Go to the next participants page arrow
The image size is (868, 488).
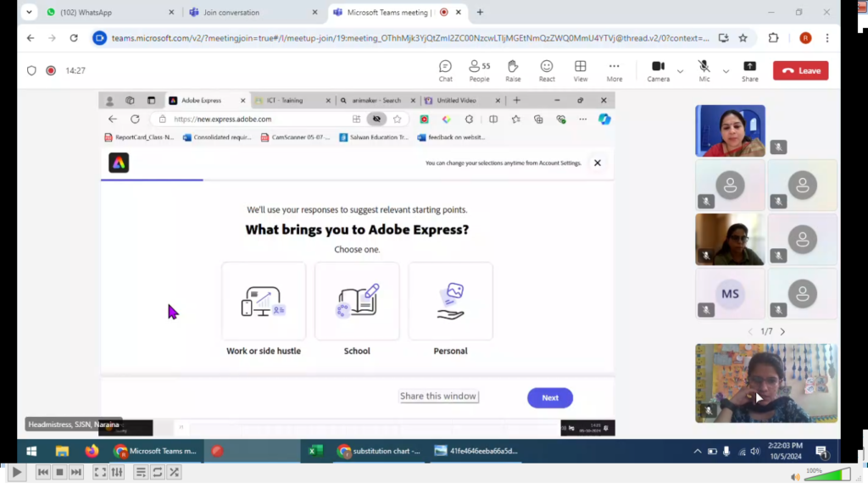(782, 331)
